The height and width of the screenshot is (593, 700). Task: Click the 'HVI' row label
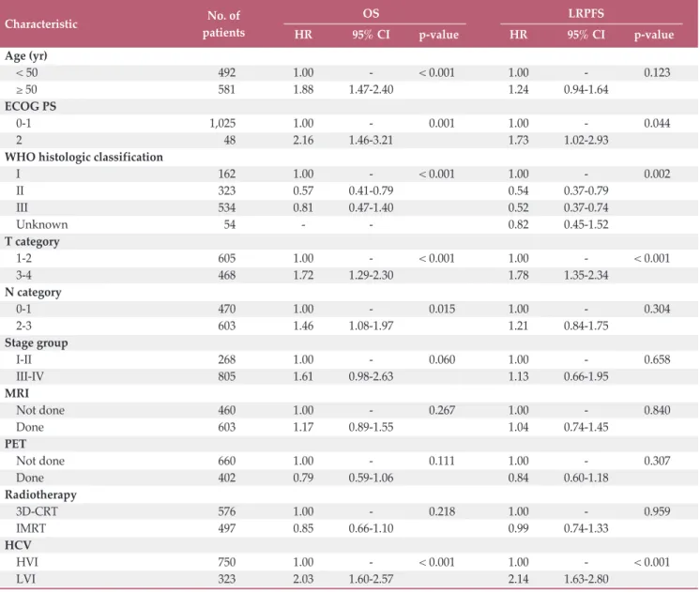27,563
